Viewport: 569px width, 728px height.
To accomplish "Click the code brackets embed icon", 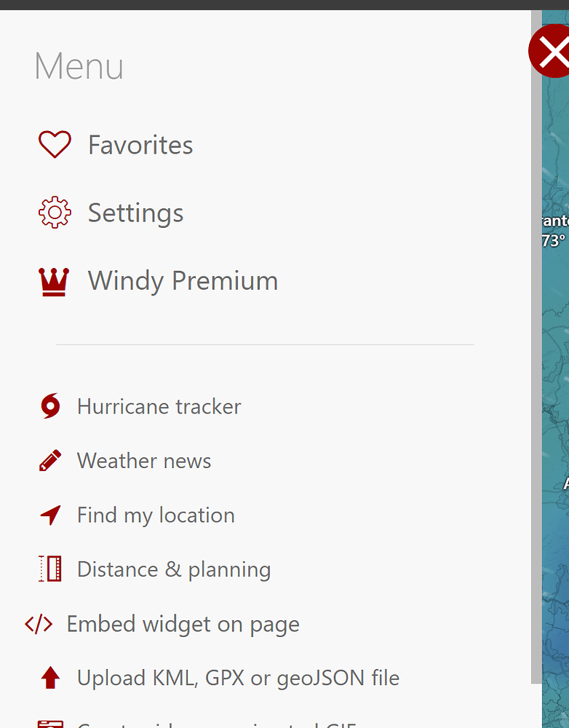I will pos(38,623).
